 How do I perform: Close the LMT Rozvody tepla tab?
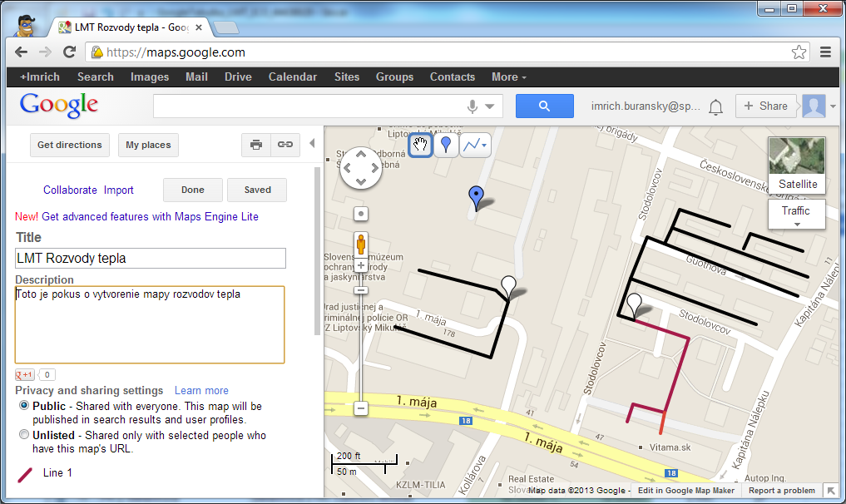(x=199, y=27)
